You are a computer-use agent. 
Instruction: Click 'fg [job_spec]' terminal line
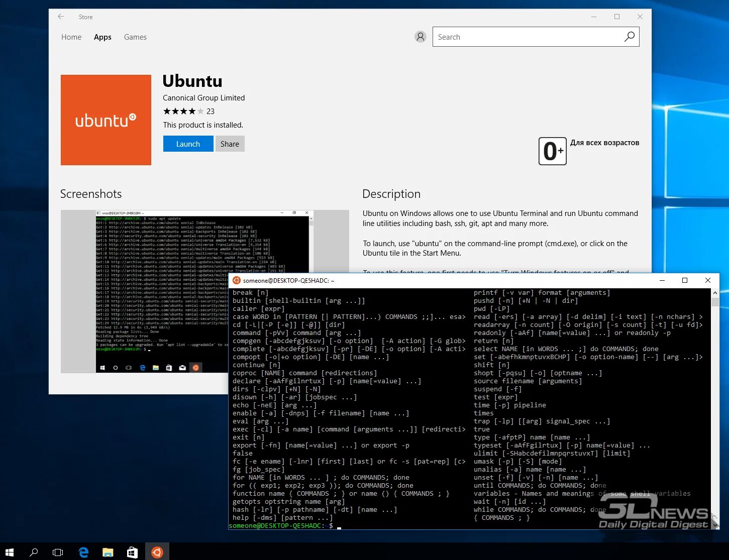click(x=259, y=470)
